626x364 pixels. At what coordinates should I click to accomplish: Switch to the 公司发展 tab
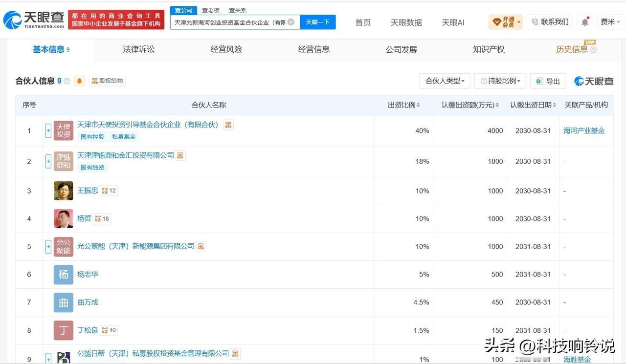(x=402, y=49)
